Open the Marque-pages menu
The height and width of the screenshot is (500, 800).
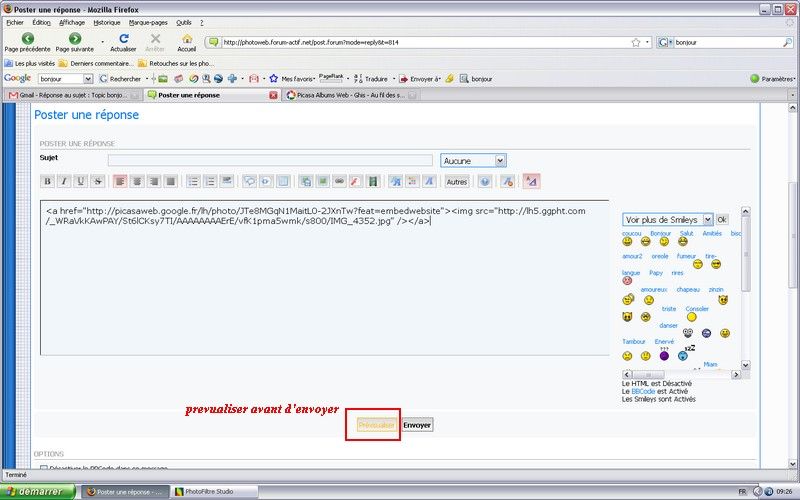click(x=148, y=22)
